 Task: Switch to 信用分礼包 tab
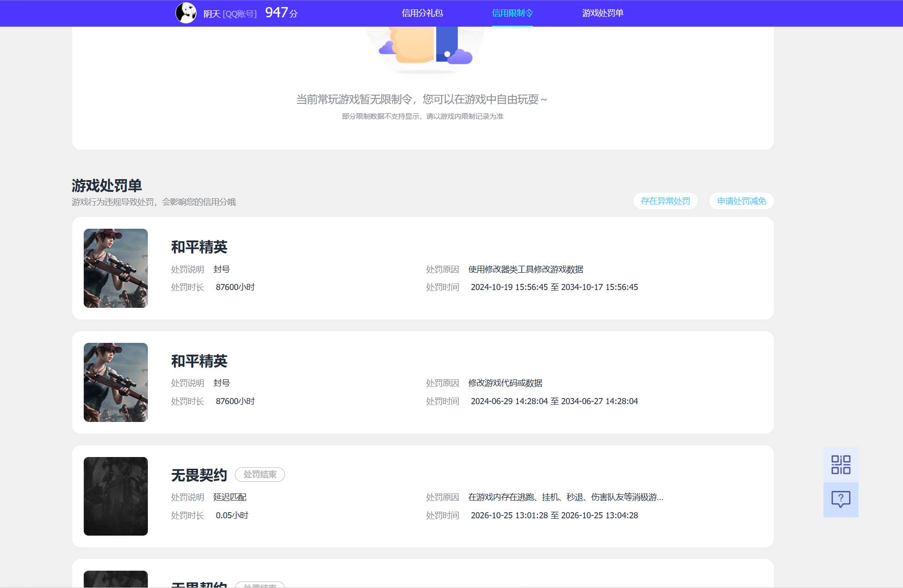click(422, 13)
